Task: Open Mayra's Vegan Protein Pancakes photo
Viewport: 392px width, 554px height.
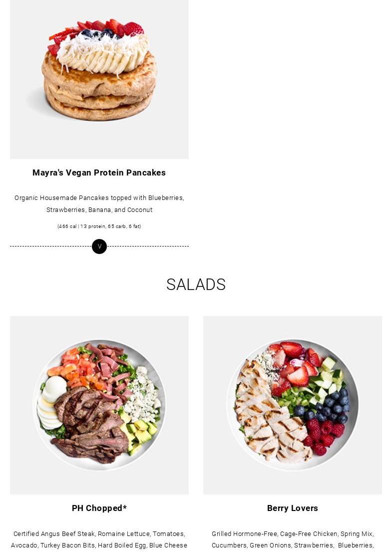Action: tap(99, 79)
